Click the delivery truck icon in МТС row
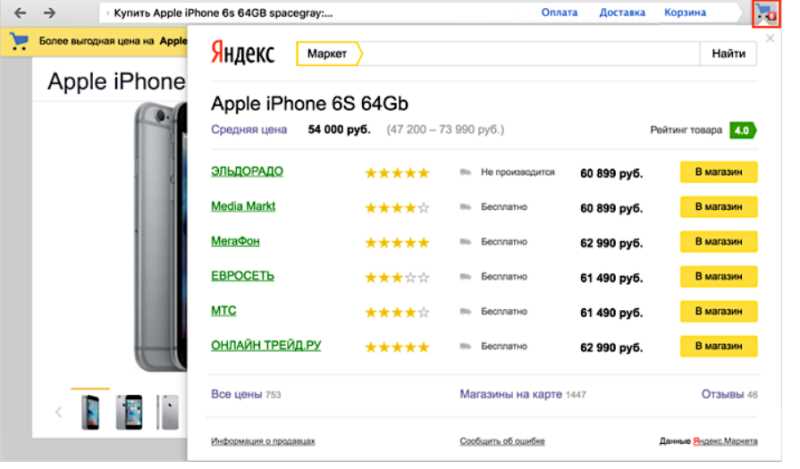 (465, 311)
